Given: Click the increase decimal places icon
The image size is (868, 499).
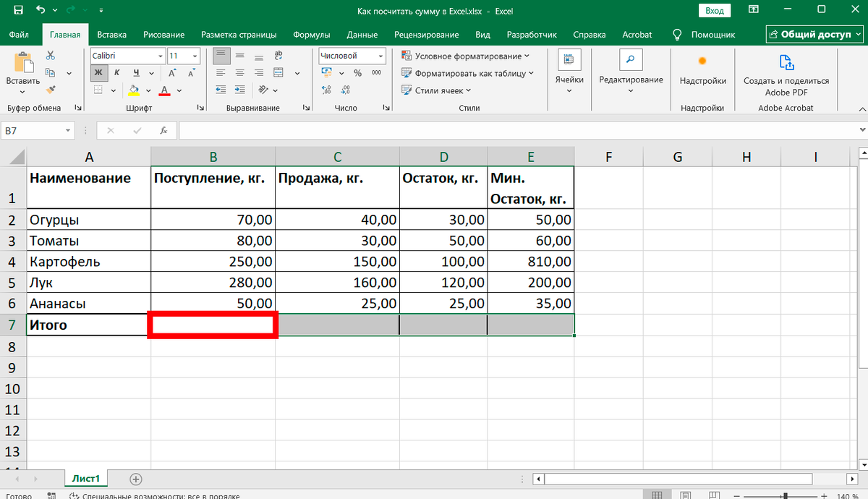Looking at the screenshot, I should (x=326, y=90).
